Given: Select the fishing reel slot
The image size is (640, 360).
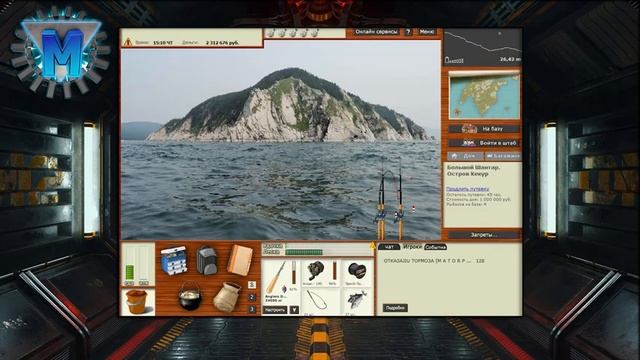Looking at the screenshot, I should (315, 271).
